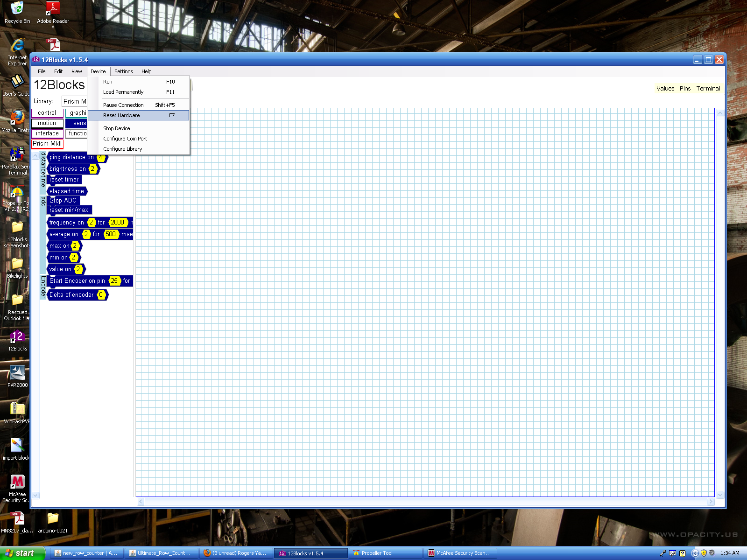
Task: Switch to McAfee Security Scan taskbar button
Action: tap(460, 553)
